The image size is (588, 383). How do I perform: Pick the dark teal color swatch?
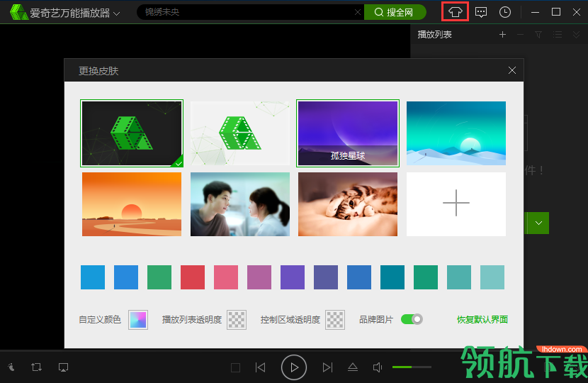[392, 277]
